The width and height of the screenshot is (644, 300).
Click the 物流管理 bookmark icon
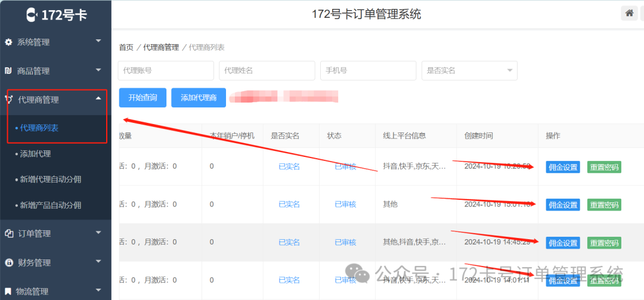tap(8, 292)
